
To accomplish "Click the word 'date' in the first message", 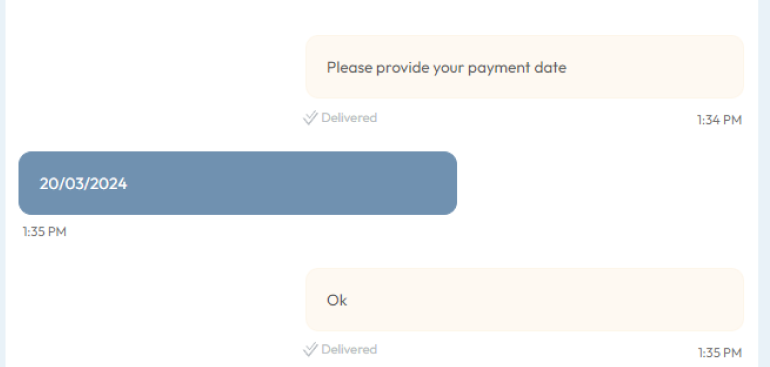I will pyautogui.click(x=550, y=67).
